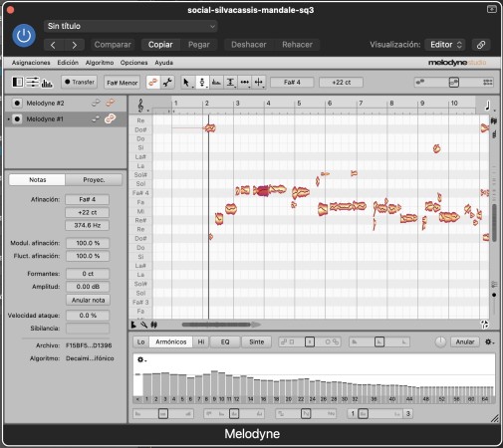Toggle the track list panel icon

tap(18, 82)
